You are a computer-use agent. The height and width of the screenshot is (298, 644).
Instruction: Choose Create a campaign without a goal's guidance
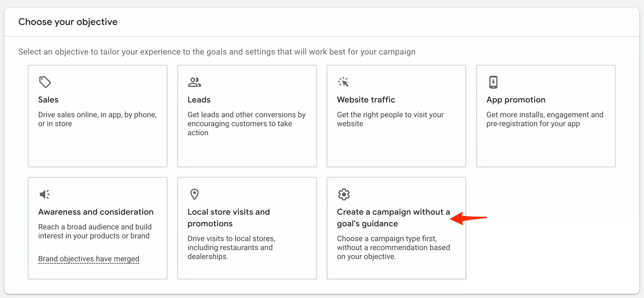pyautogui.click(x=393, y=218)
